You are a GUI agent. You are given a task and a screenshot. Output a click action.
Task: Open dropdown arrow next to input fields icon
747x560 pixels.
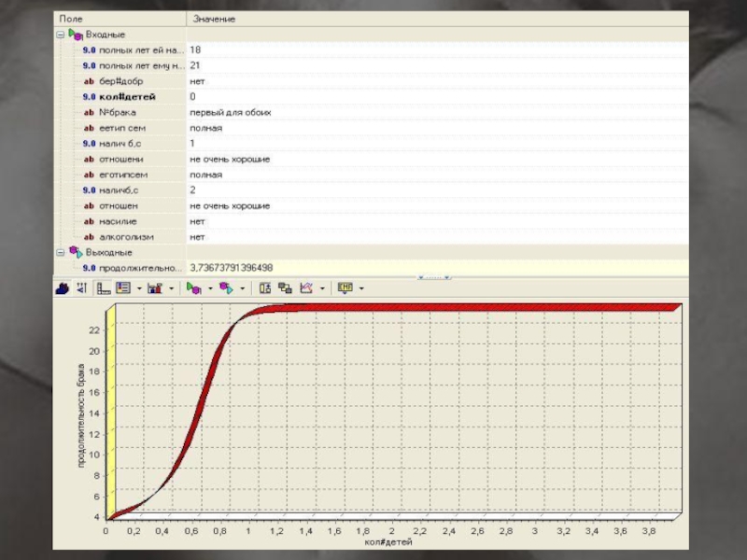click(x=209, y=288)
